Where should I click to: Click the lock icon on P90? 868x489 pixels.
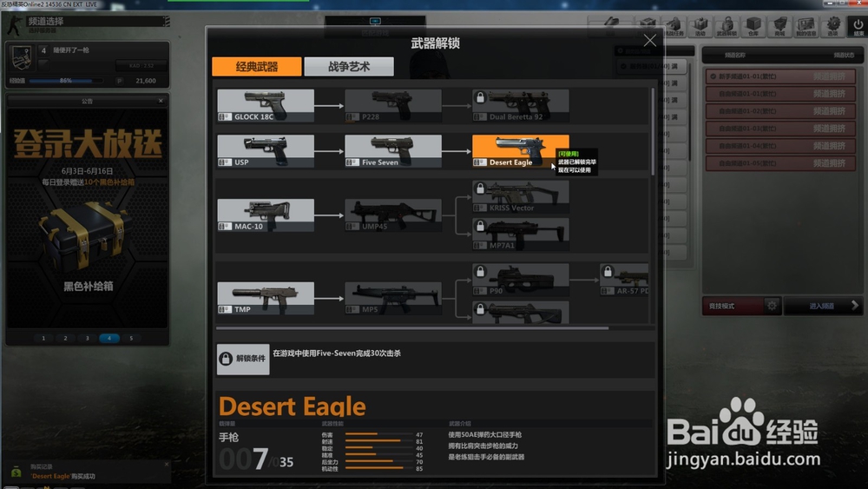click(x=481, y=271)
